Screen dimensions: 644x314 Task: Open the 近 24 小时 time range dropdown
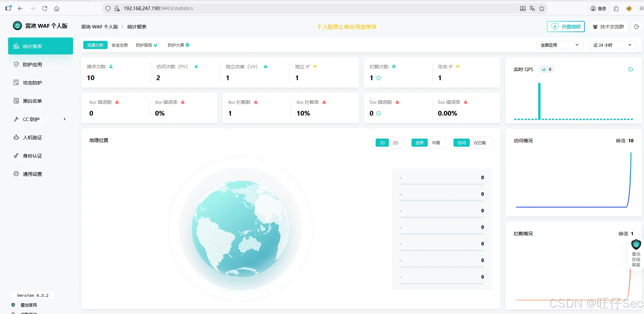click(x=613, y=45)
